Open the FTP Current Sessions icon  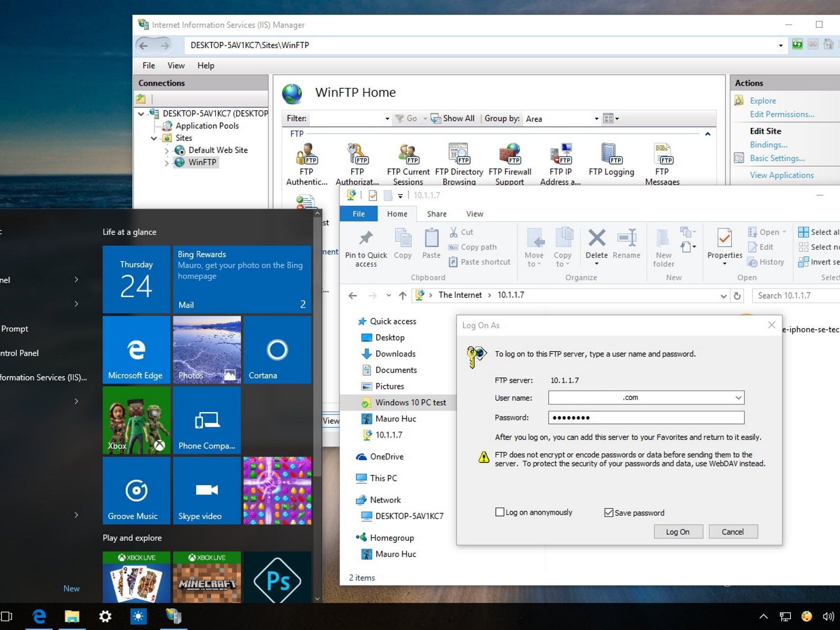click(x=408, y=154)
